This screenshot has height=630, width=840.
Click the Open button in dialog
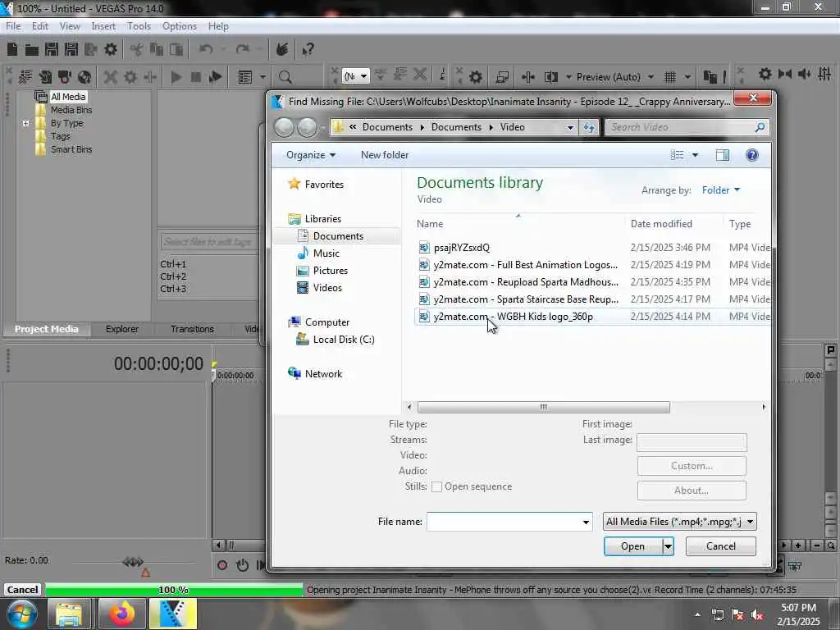[632, 546]
